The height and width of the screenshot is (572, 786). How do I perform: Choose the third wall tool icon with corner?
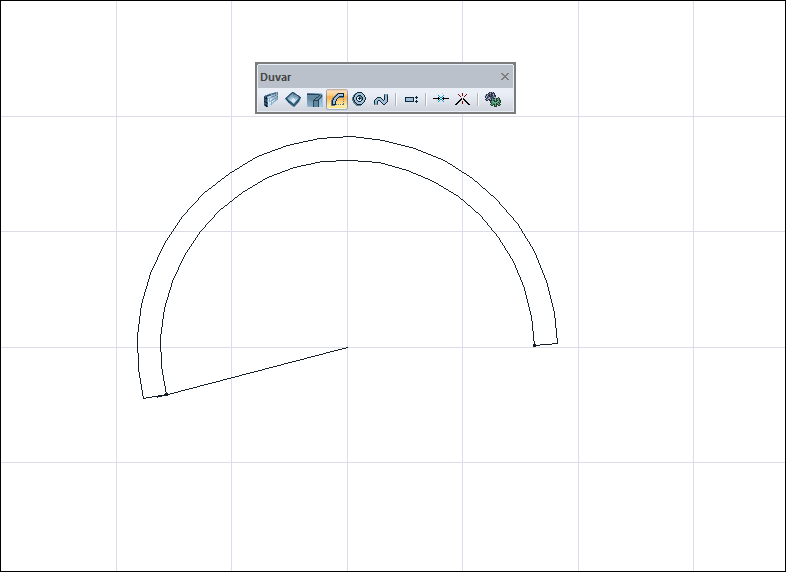pos(314,100)
